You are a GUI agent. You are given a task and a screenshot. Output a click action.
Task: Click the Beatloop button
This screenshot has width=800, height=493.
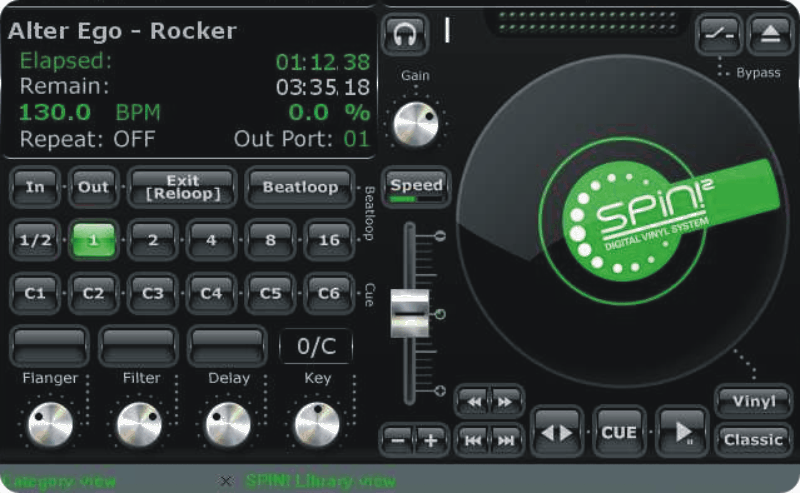[x=299, y=187]
